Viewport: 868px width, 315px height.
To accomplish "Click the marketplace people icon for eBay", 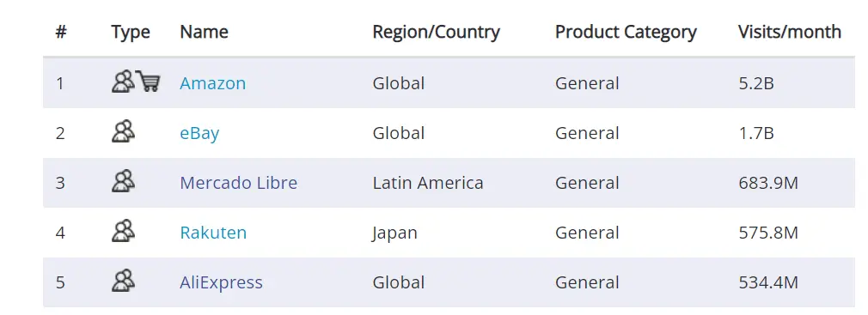I will [123, 131].
